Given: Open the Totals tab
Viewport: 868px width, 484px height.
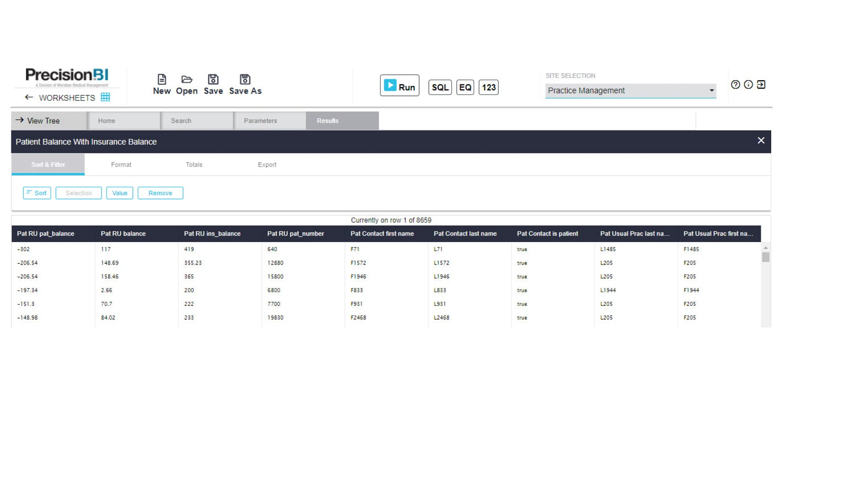Looking at the screenshot, I should point(194,165).
